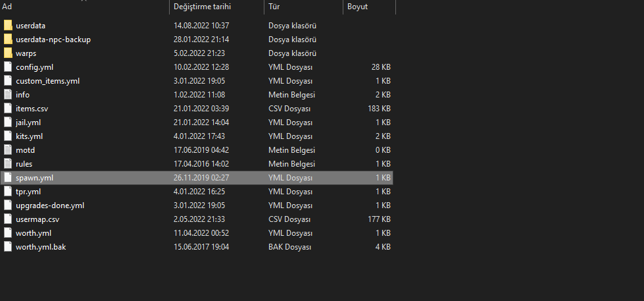Select the motd text document icon
This screenshot has height=301, width=644.
pyautogui.click(x=8, y=150)
